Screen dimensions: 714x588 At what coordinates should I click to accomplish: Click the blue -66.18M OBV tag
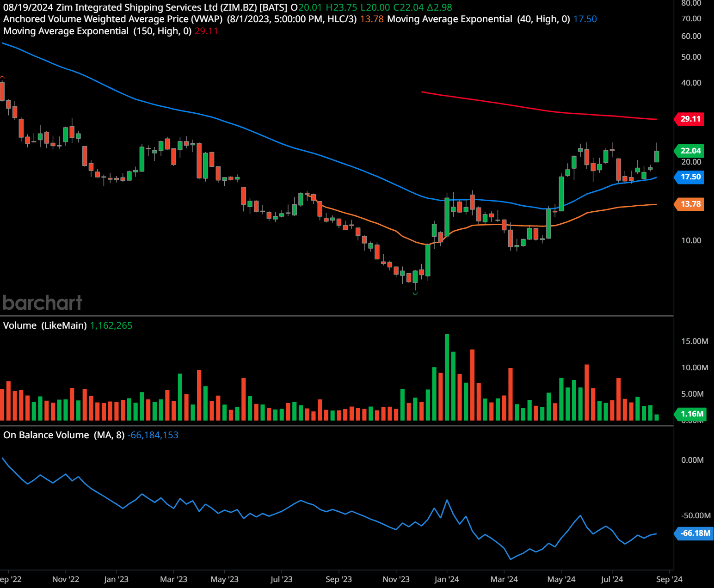pyautogui.click(x=694, y=533)
